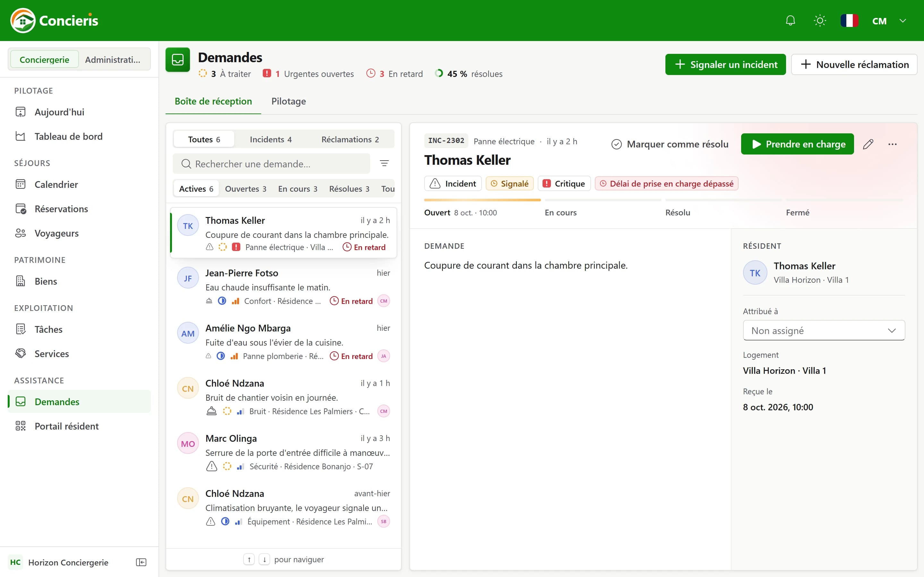Image resolution: width=924 pixels, height=577 pixels.
Task: Navigate down with the arrow key icon
Action: pos(264,559)
